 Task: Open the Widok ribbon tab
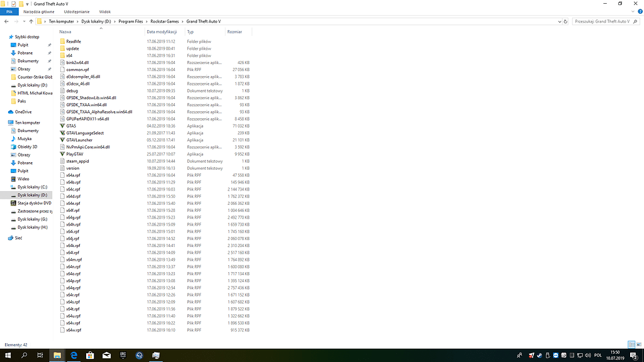coord(105,12)
